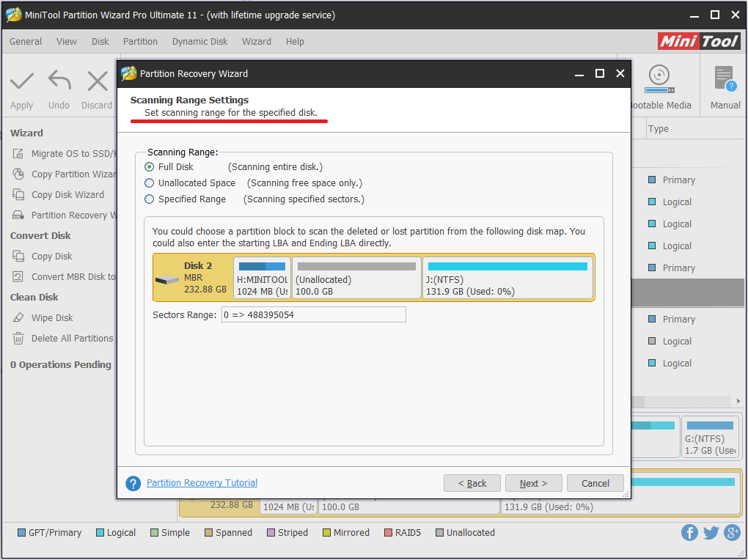Viewport: 748px width, 560px height.
Task: Open the Twitter share icon
Action: point(711,532)
